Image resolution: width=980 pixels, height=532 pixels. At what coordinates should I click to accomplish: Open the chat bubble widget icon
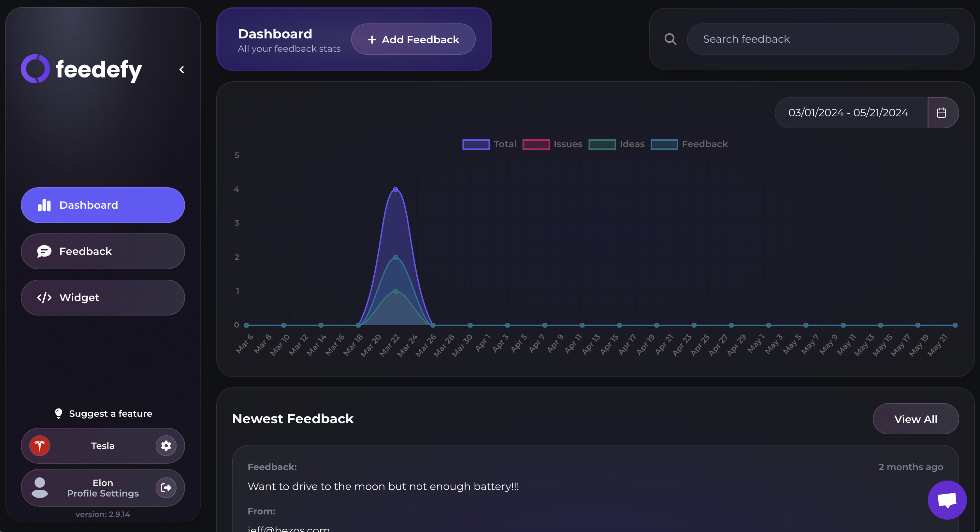pos(947,500)
